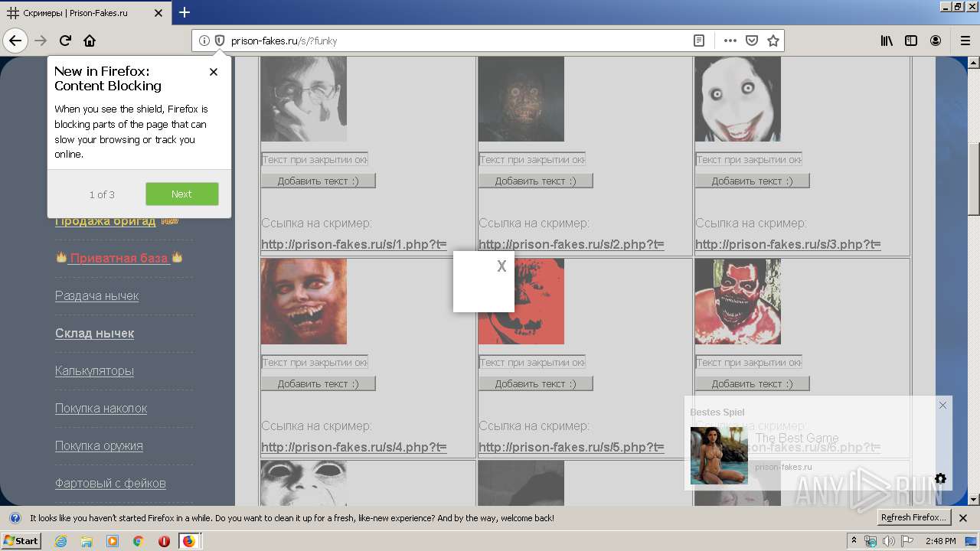Open link prison-fakes.ru/s/1.php?t=
The image size is (980, 551).
pos(354,245)
